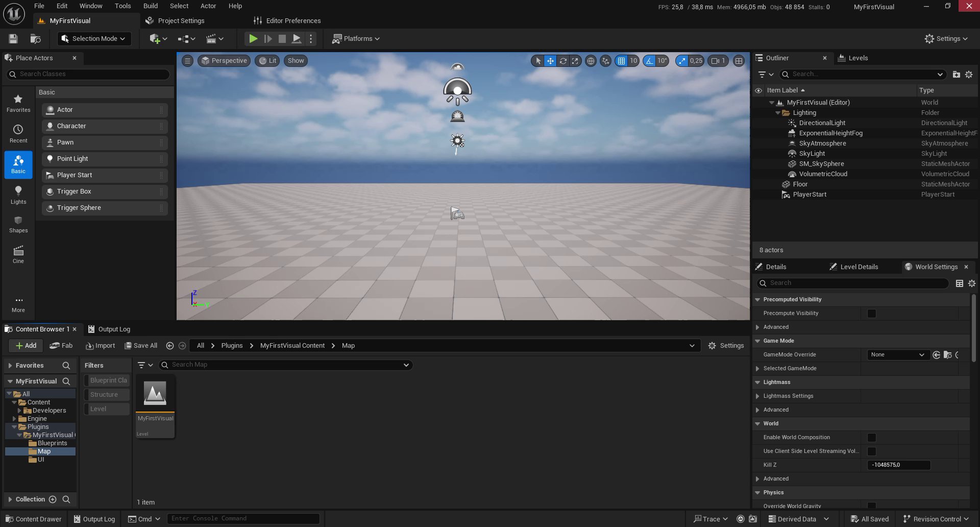Select the Favorites star category
This screenshot has height=527, width=980.
[18, 103]
